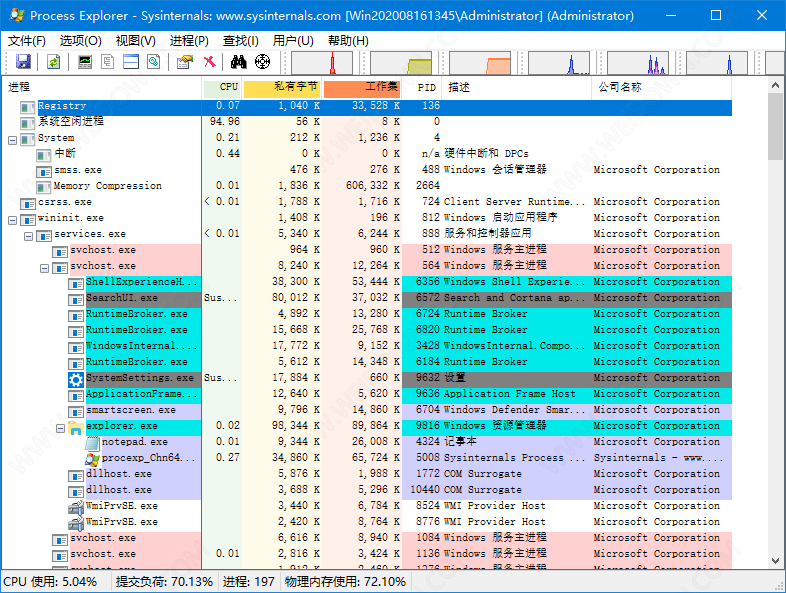Screen dimensions: 786x593
Task: Toggle the lower pane toolbar icon
Action: tap(131, 62)
